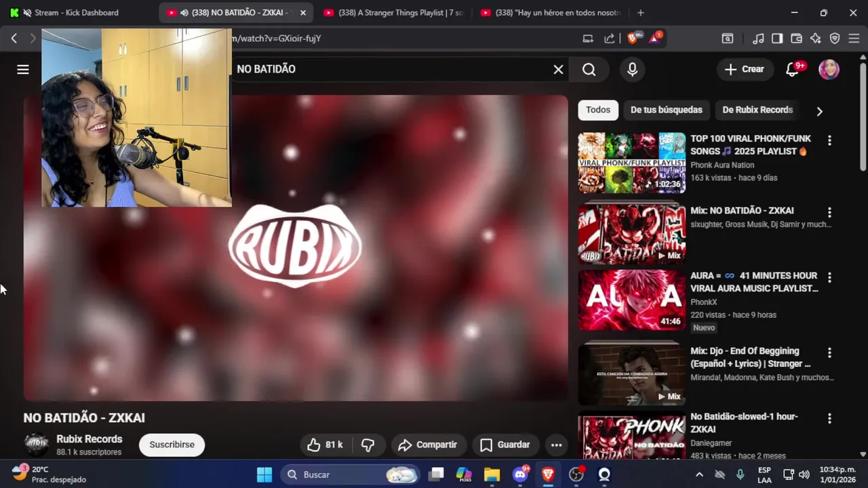868x488 pixels.
Task: Open the Brave Rewards triangle icon
Action: [x=655, y=39]
